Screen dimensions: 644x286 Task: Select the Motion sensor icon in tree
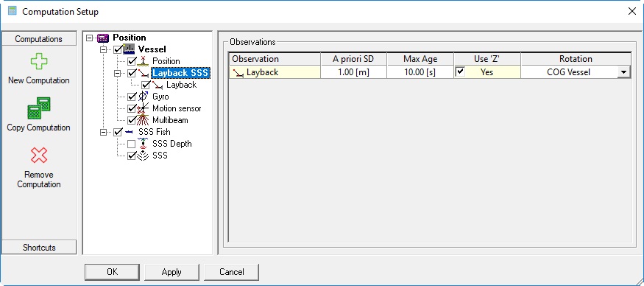tap(144, 108)
